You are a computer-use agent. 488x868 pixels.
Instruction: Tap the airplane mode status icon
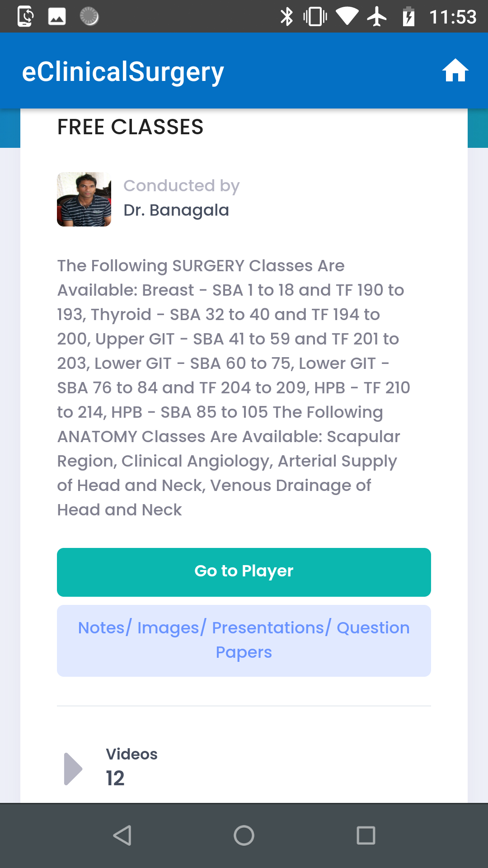pyautogui.click(x=377, y=17)
